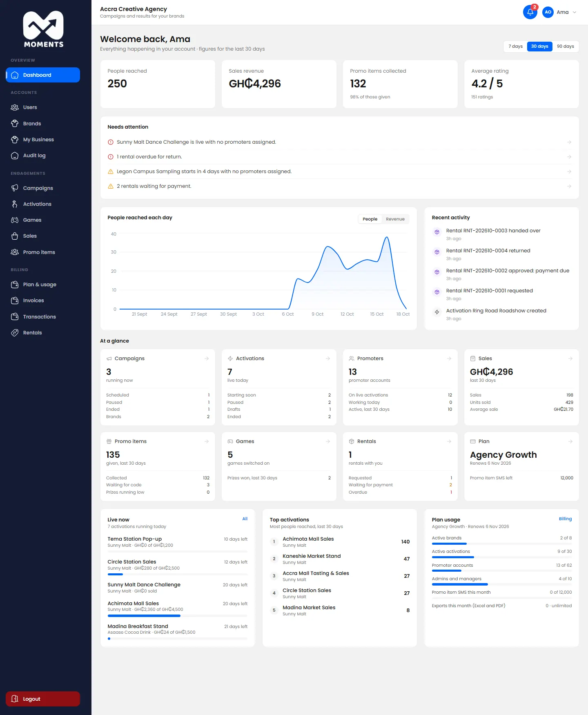Open Activations card arrow
588x715 pixels.
[328, 359]
